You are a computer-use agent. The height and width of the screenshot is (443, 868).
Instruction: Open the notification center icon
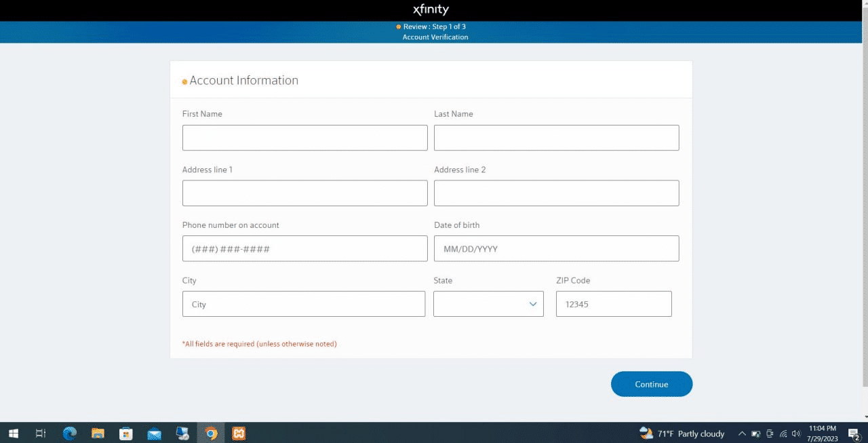[x=854, y=434]
